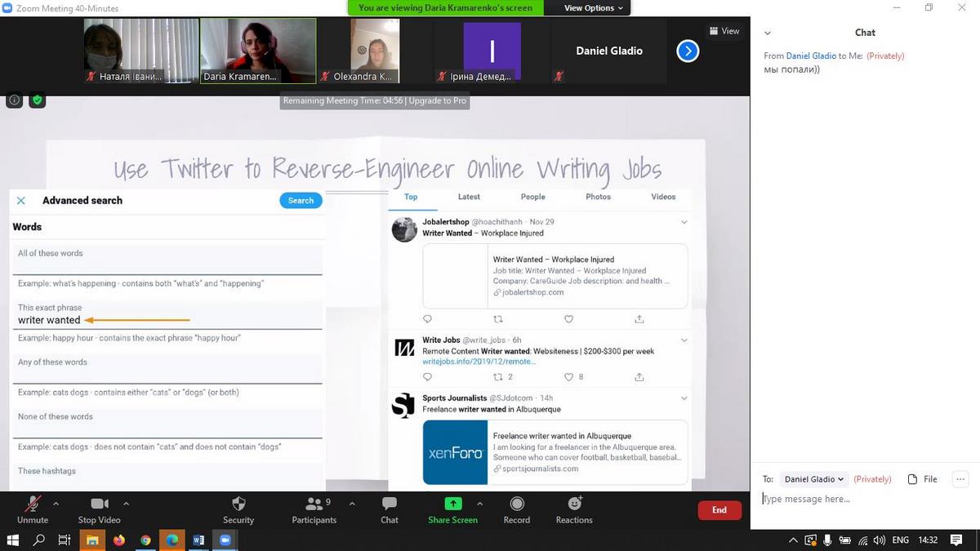Click the green Share Screen icon
Screen dimensions: 980x551
tap(452, 504)
